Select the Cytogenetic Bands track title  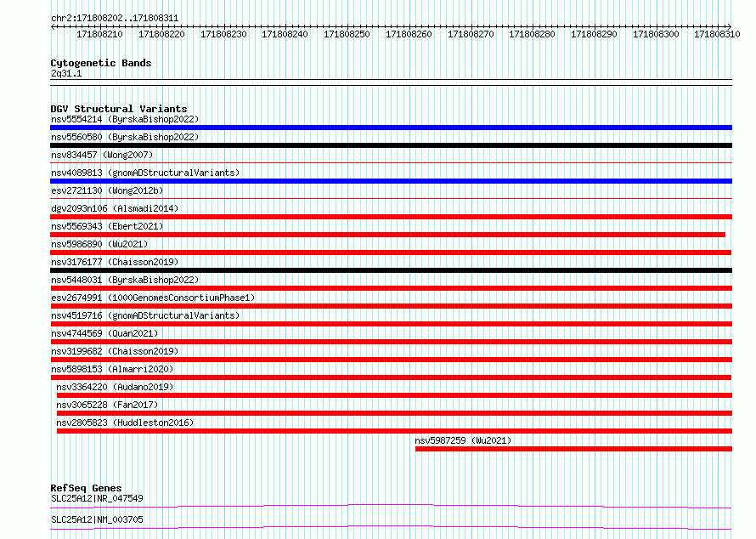(x=101, y=63)
